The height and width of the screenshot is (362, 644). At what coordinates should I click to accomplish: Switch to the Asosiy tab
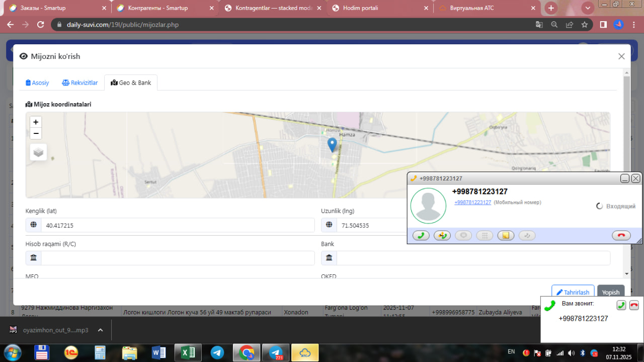coord(38,83)
